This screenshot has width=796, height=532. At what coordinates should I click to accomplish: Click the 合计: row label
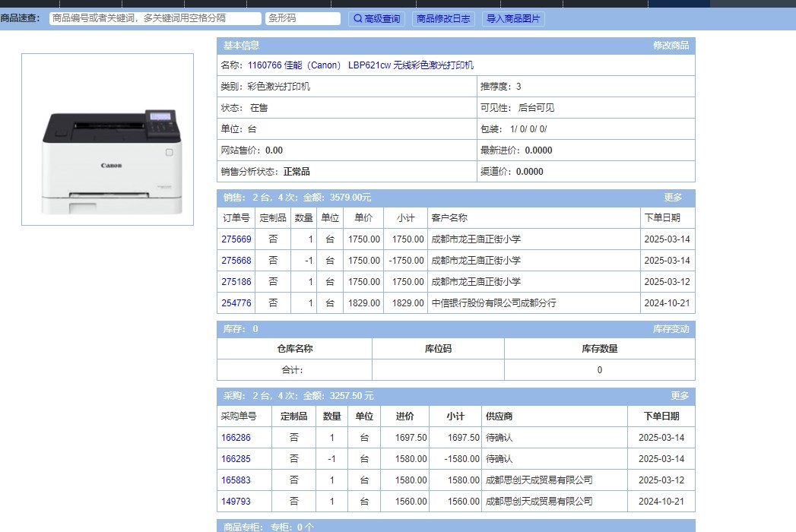coord(293,370)
